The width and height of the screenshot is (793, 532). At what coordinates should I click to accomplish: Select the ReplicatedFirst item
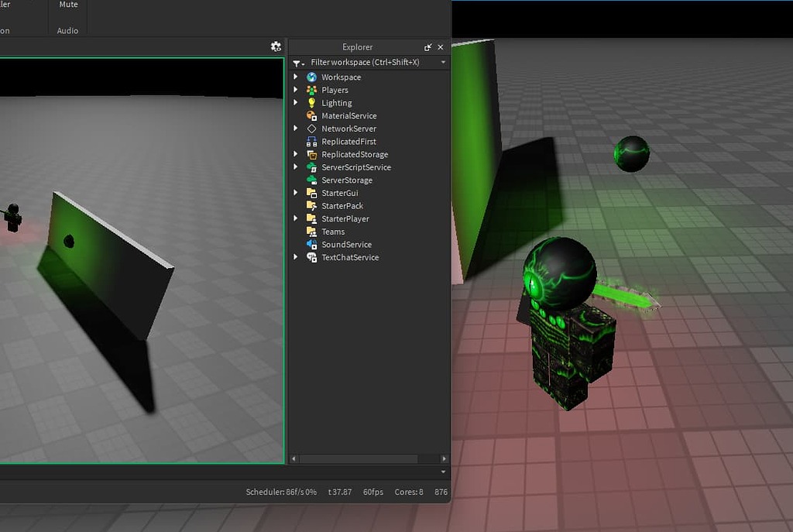point(348,142)
